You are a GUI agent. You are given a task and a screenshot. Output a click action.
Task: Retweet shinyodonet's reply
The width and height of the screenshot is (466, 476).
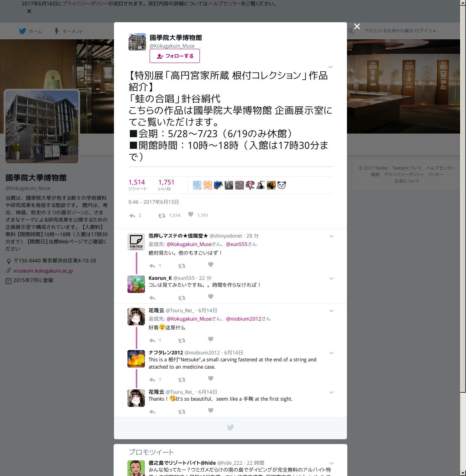182,266
